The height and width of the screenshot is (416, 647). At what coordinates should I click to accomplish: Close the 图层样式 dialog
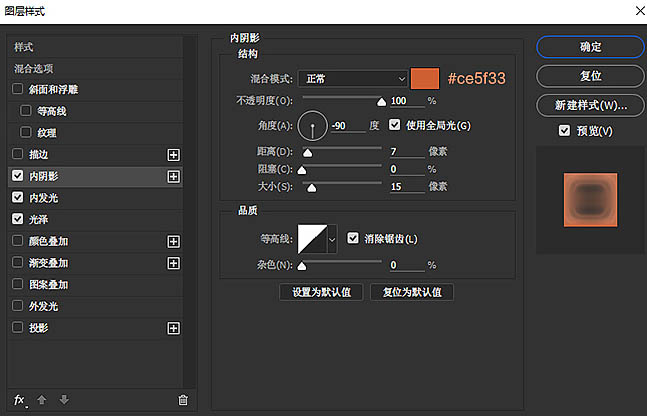pyautogui.click(x=640, y=10)
